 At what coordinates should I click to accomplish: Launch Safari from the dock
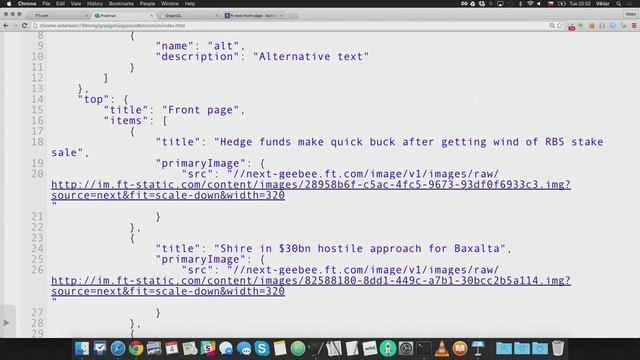(x=118, y=348)
